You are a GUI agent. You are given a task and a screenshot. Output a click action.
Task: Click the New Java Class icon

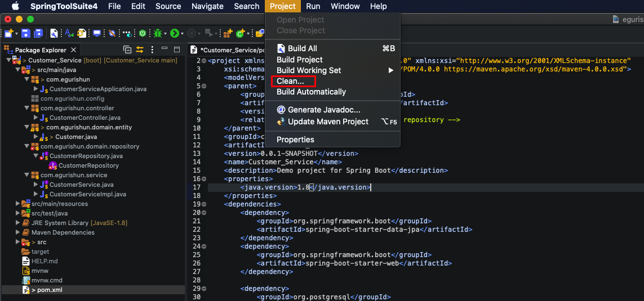[240, 33]
